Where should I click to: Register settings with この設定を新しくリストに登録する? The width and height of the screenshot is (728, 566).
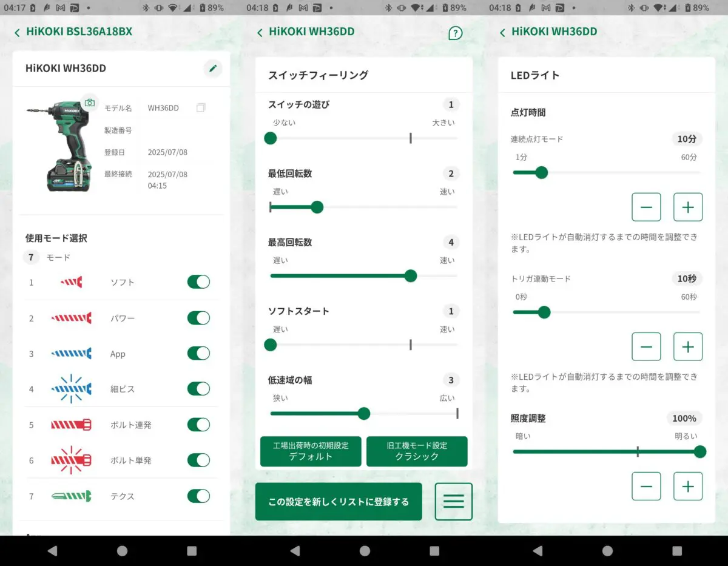[338, 501]
